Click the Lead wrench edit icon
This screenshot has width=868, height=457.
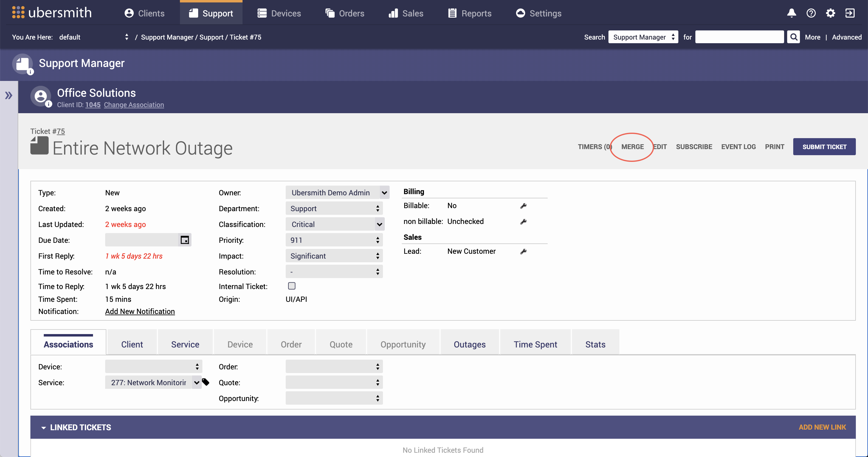(523, 251)
